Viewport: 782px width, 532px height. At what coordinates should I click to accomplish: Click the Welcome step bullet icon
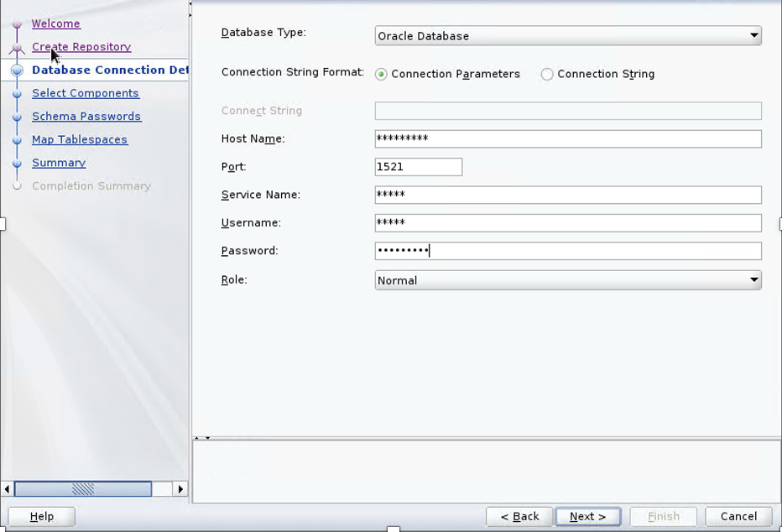(x=17, y=24)
